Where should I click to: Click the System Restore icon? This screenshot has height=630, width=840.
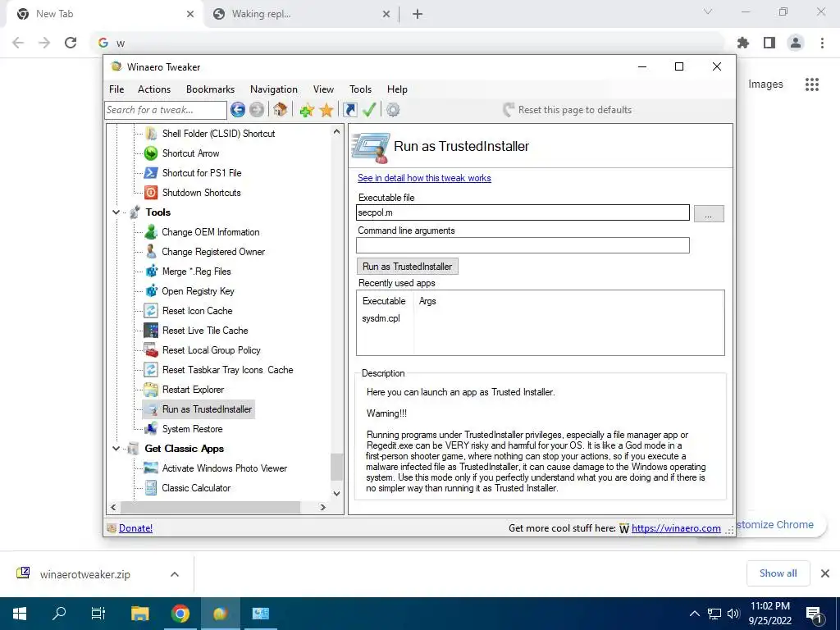pos(151,428)
